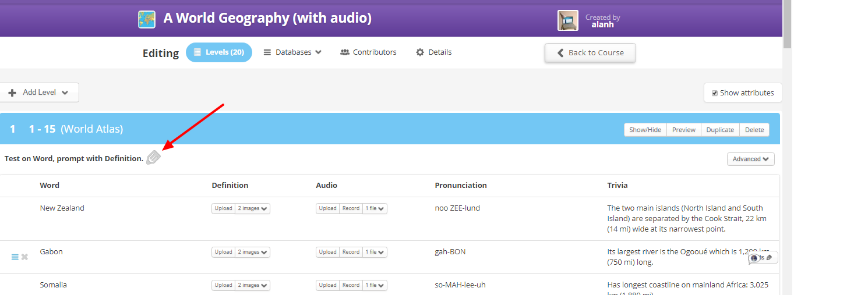This screenshot has height=295, width=868.
Task: Click the Gabon word cell
Action: [x=51, y=251]
